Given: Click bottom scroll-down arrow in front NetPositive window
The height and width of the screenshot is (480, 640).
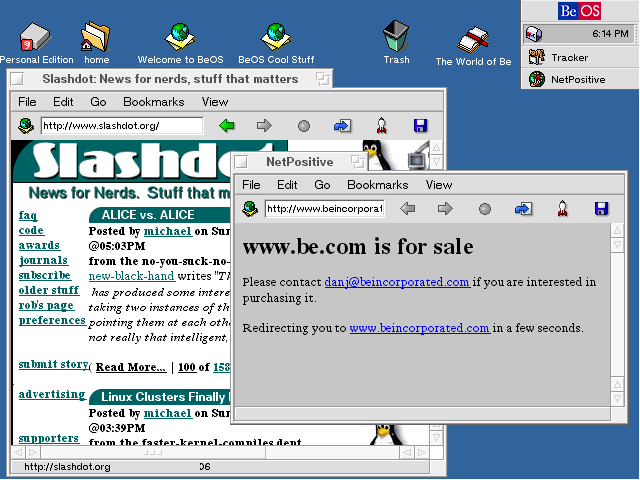Looking at the screenshot, I should coord(617,398).
